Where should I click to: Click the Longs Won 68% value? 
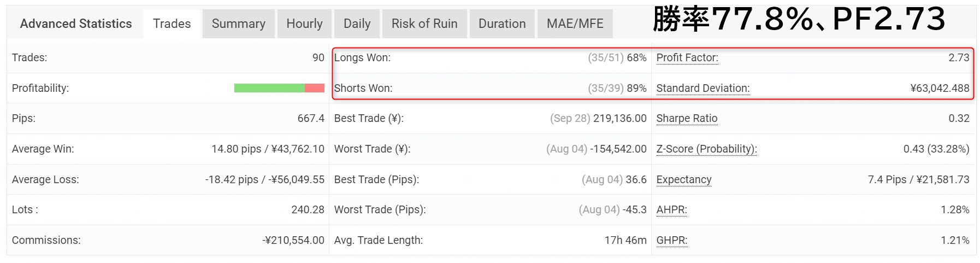[636, 57]
